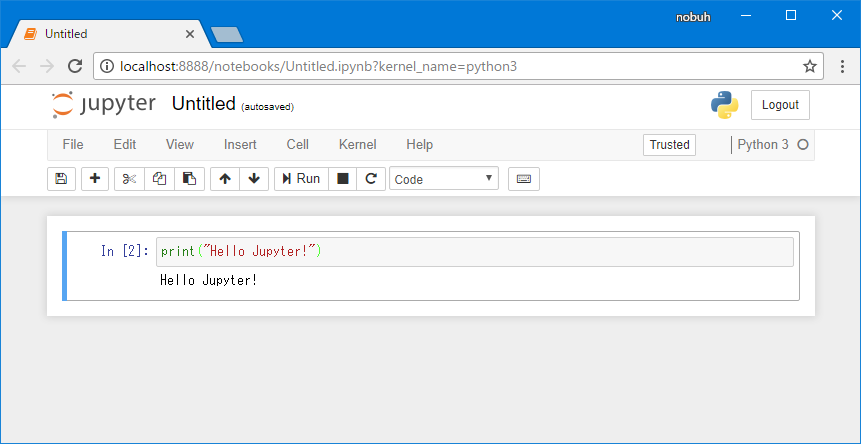Toggle the Trusted notebook indicator

coord(669,145)
